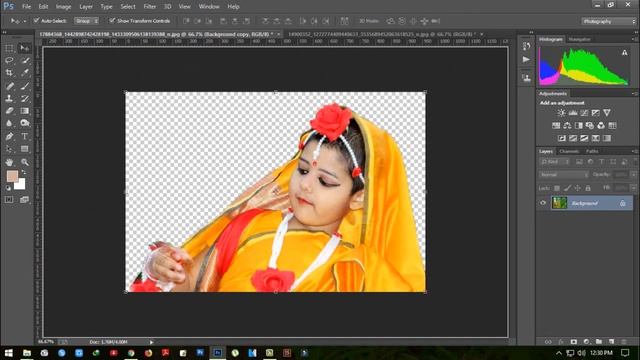
Task: Select the Quick Selection tool
Action: pos(24,60)
